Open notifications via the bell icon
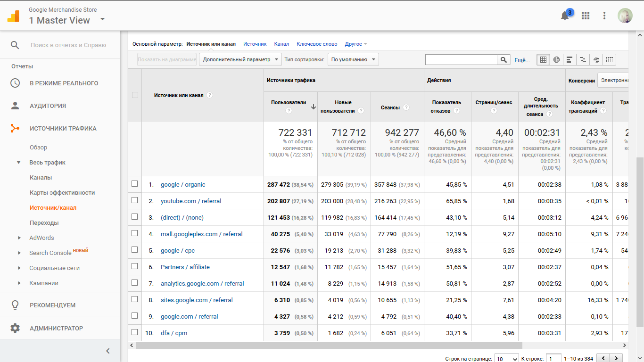644x362 pixels. click(564, 15)
